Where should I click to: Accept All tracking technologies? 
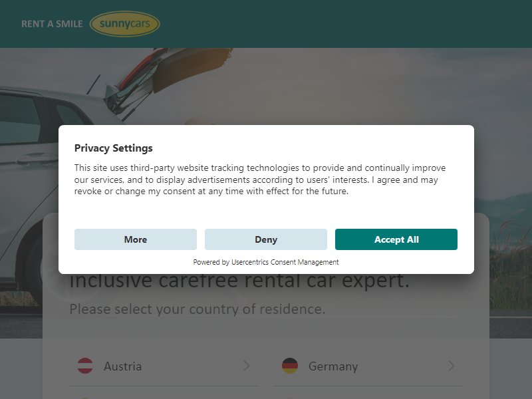[x=396, y=239]
